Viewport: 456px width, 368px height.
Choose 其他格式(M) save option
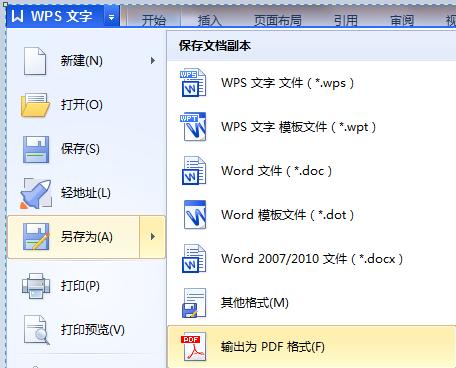(x=312, y=303)
